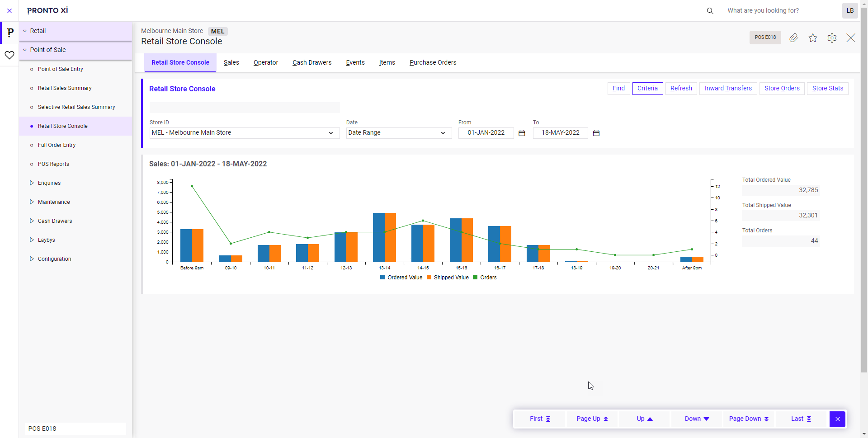The image size is (868, 438).
Task: Open the To date calendar picker
Action: [x=596, y=133]
